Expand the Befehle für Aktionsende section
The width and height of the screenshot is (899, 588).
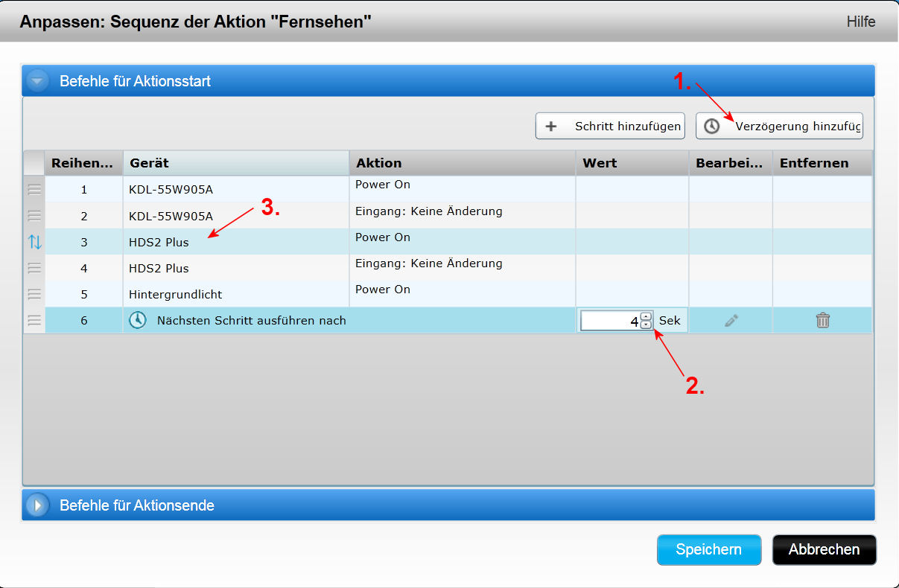coord(38,505)
